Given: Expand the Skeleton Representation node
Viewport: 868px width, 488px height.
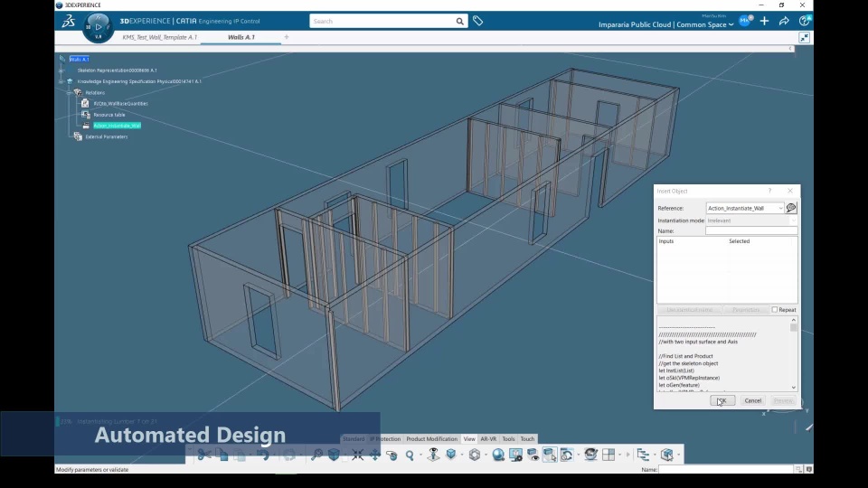Looking at the screenshot, I should click(x=61, y=70).
